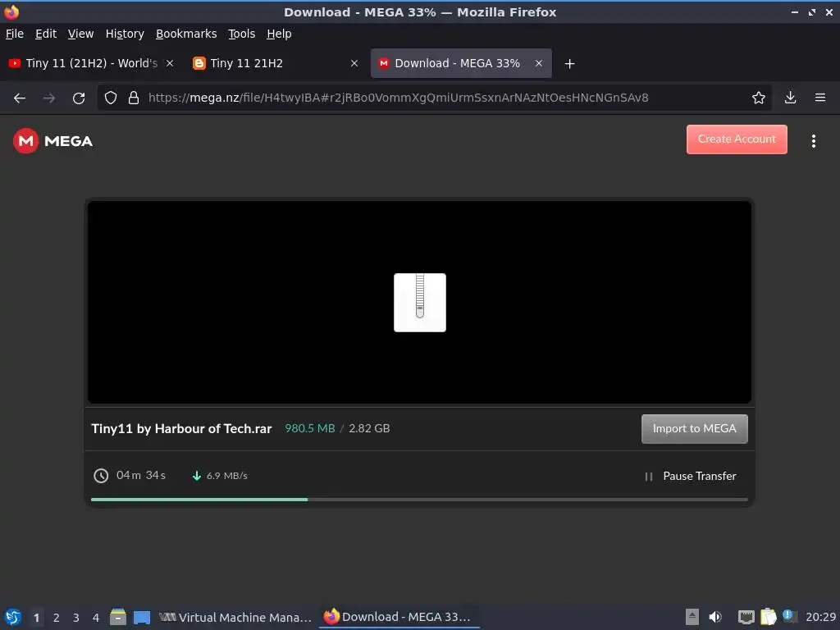Viewport: 840px width, 630px height.
Task: Click the 980.5 MB downloaded amount
Action: tap(309, 428)
